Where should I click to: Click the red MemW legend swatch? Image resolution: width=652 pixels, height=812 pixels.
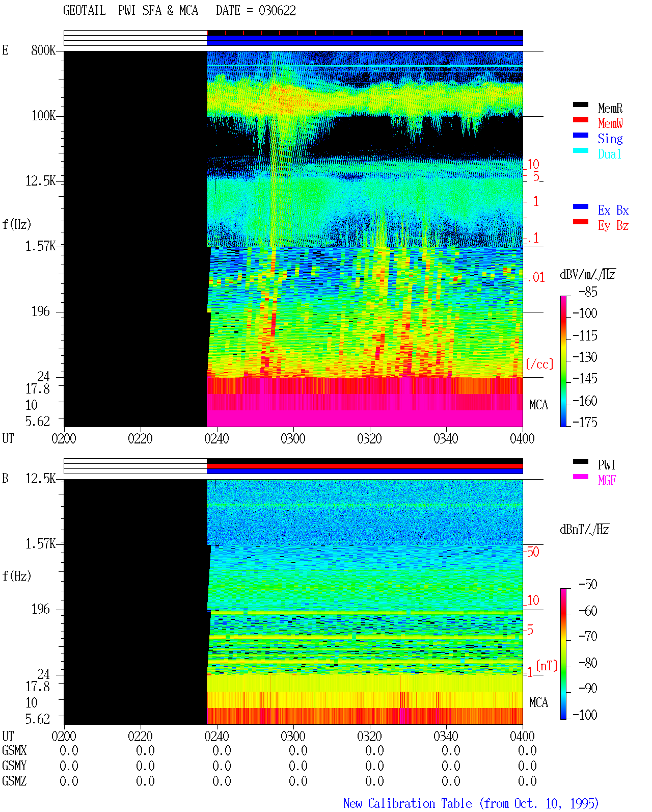581,120
